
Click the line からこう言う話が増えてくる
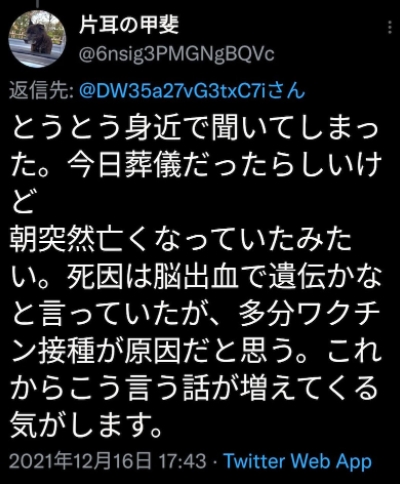[x=194, y=389]
